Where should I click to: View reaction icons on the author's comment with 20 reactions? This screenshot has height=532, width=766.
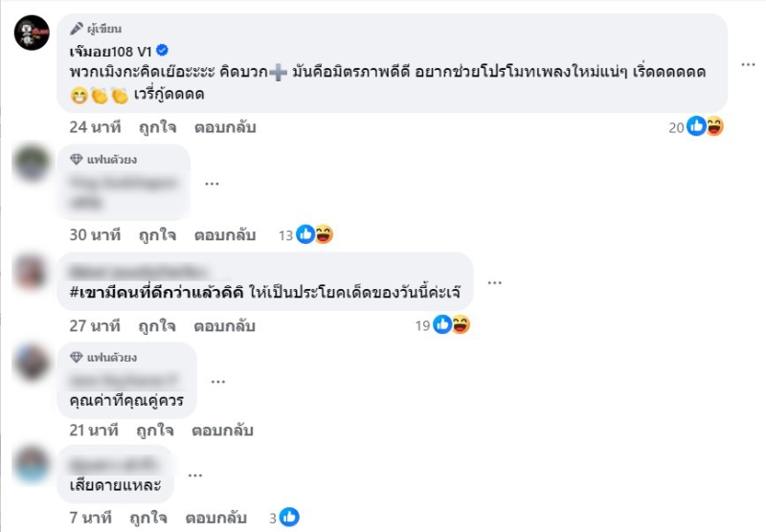705,126
